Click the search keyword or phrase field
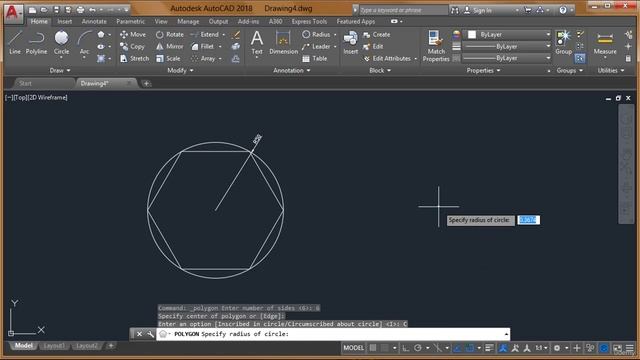 [403, 10]
